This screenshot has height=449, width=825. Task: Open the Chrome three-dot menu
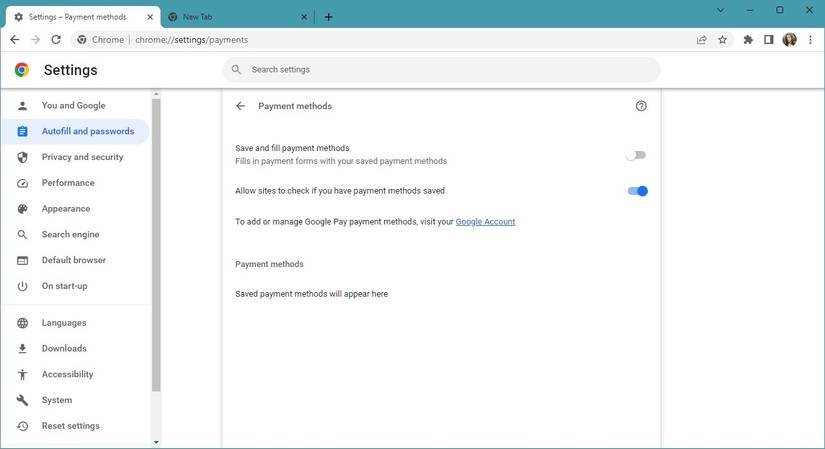tap(810, 40)
